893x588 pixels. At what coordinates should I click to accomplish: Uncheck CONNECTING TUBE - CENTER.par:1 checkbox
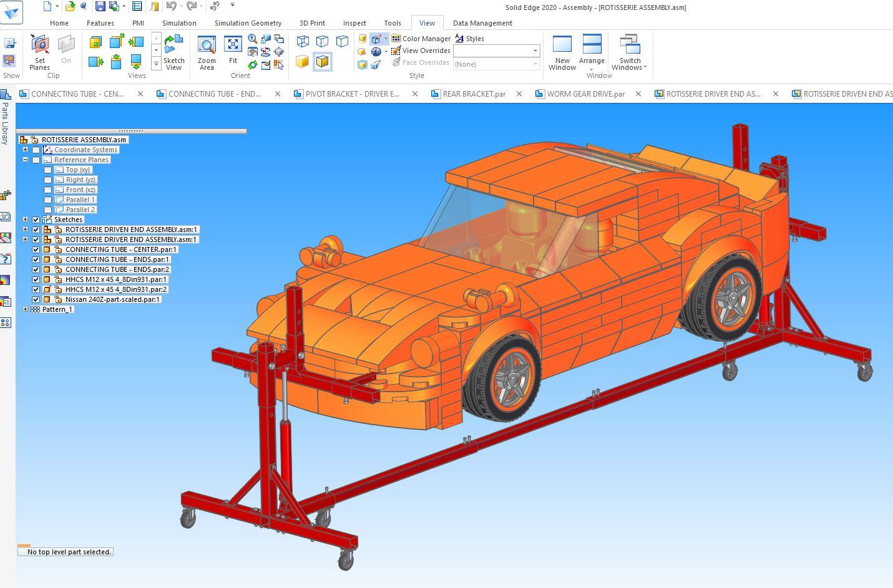click(36, 249)
